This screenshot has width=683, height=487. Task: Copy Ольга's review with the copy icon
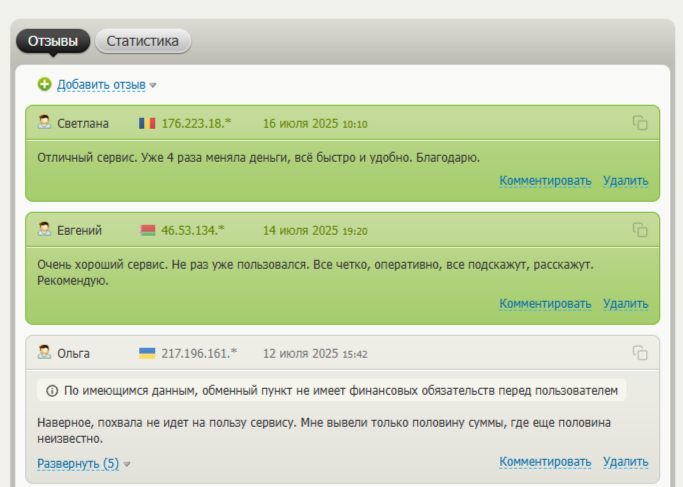pos(640,353)
